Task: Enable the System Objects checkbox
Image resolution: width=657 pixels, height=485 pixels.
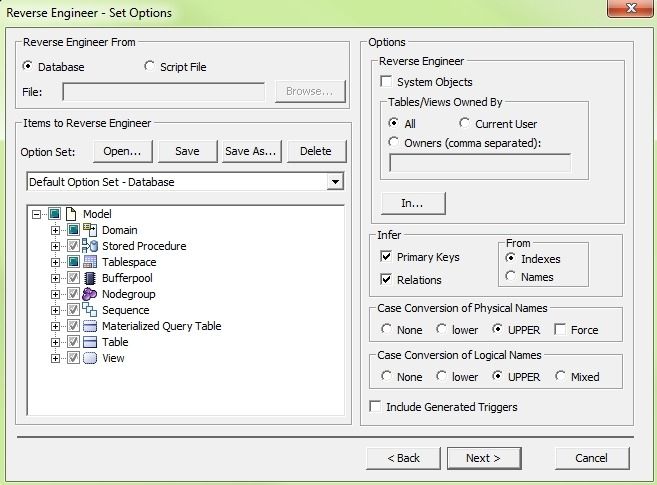Action: [386, 81]
